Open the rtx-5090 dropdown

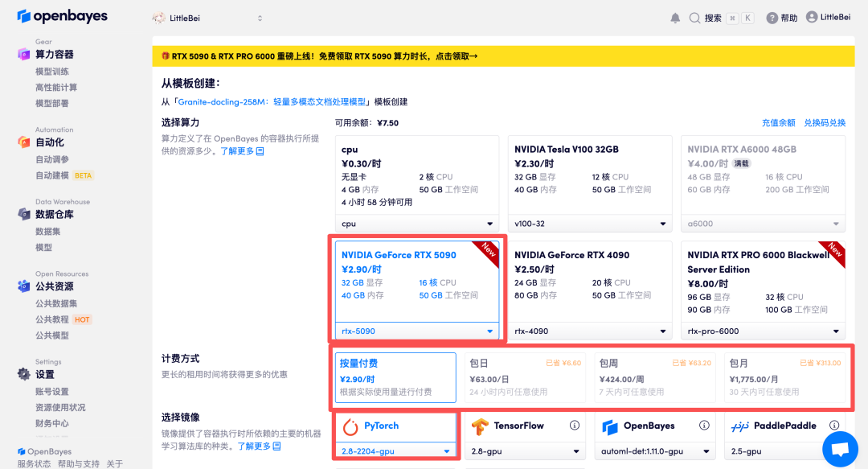(417, 331)
